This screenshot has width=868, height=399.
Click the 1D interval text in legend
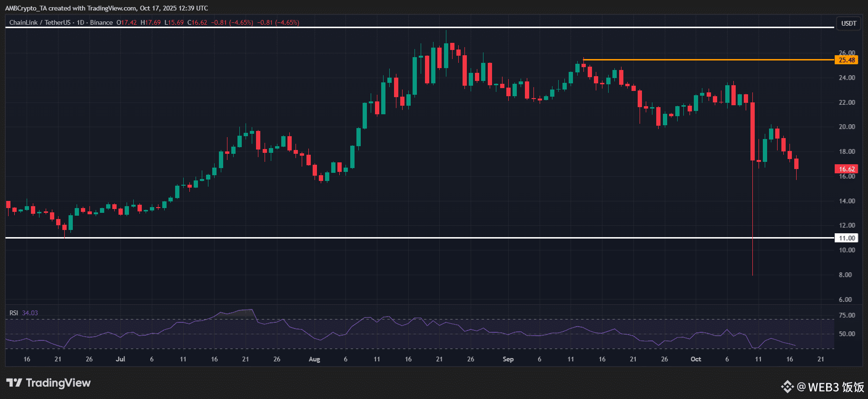click(80, 22)
